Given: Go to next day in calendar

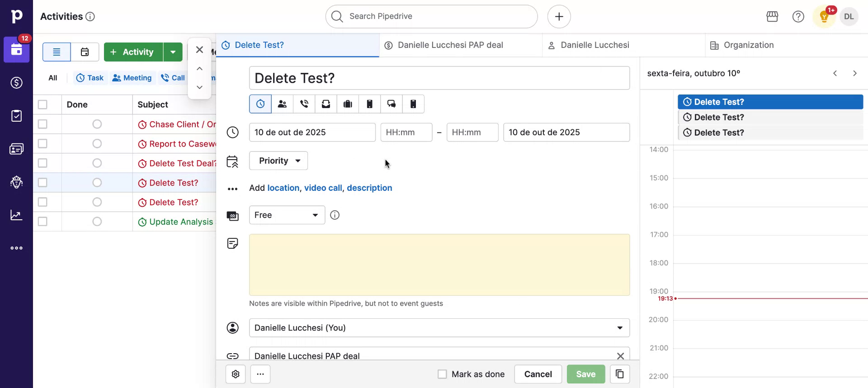Looking at the screenshot, I should (x=855, y=73).
